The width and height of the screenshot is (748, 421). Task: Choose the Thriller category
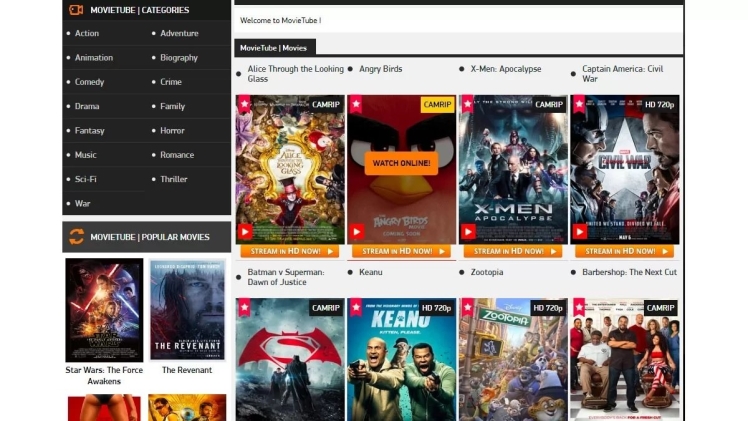tap(174, 179)
